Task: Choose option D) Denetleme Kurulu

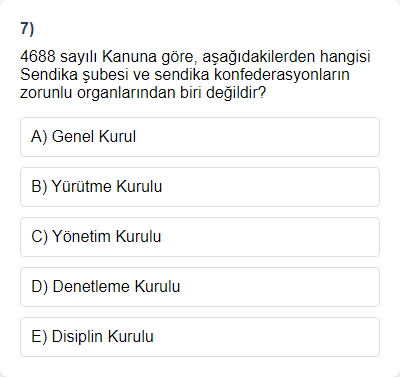Action: [x=200, y=287]
